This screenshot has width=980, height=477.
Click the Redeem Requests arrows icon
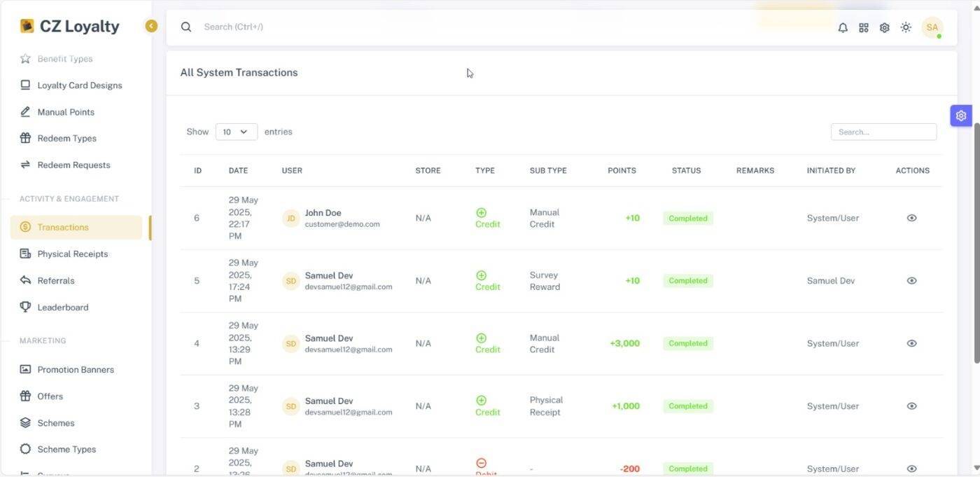point(25,165)
